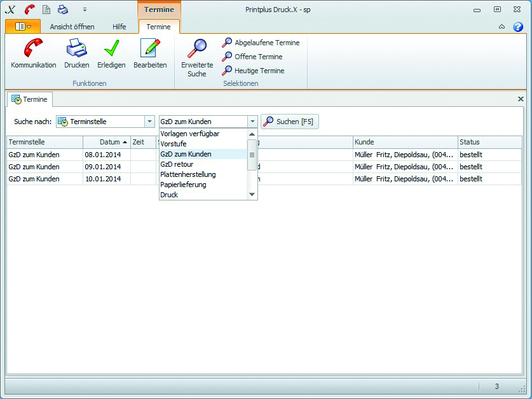532x399 pixels.
Task: Open the orange application menu button
Action: (x=22, y=27)
